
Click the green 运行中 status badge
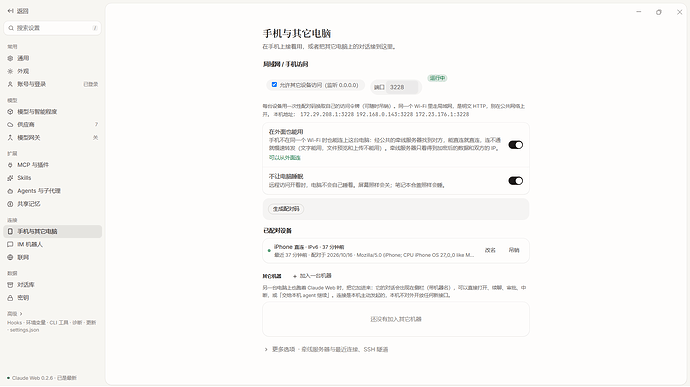pyautogui.click(x=437, y=78)
